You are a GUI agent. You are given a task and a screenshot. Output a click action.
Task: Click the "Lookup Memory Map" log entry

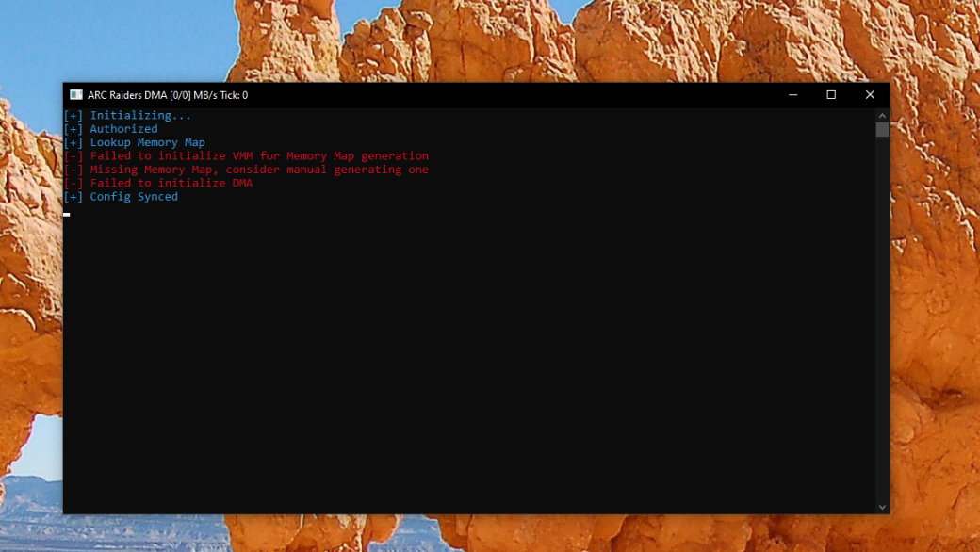click(x=147, y=143)
